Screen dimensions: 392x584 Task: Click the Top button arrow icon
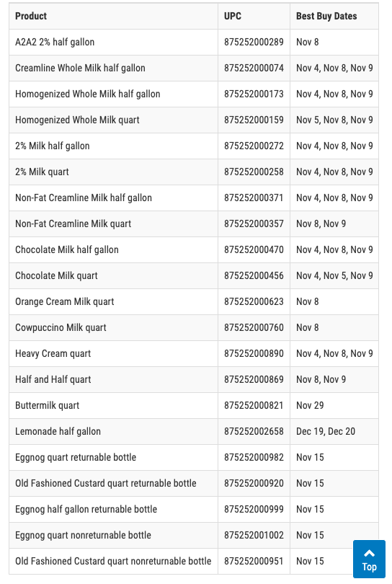pyautogui.click(x=369, y=553)
